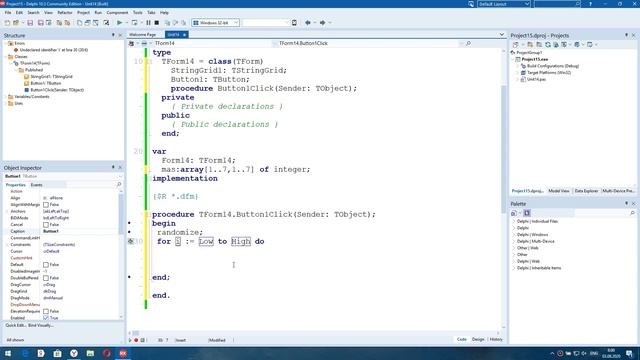Open the Refactor menu
The width and height of the screenshot is (640, 360).
point(64,13)
